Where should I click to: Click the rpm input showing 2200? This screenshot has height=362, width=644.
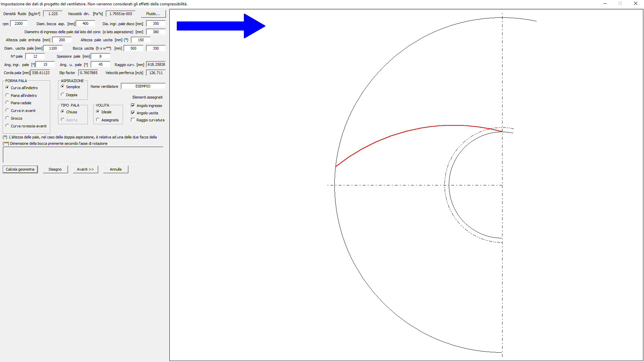tap(19, 23)
